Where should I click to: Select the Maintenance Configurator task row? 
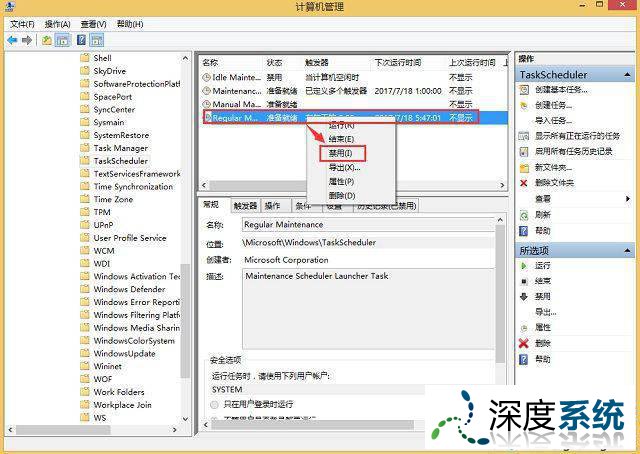click(353, 91)
